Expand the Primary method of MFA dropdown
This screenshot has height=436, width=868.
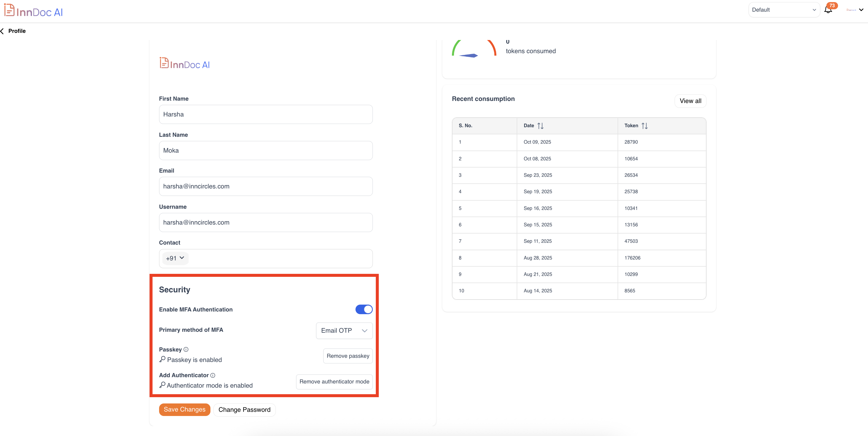(344, 331)
